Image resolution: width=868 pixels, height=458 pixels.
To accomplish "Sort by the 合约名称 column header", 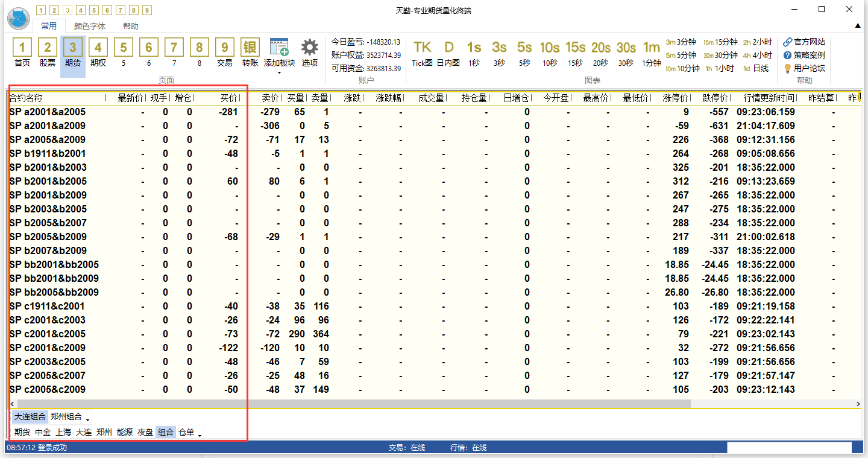I will 57,98.
